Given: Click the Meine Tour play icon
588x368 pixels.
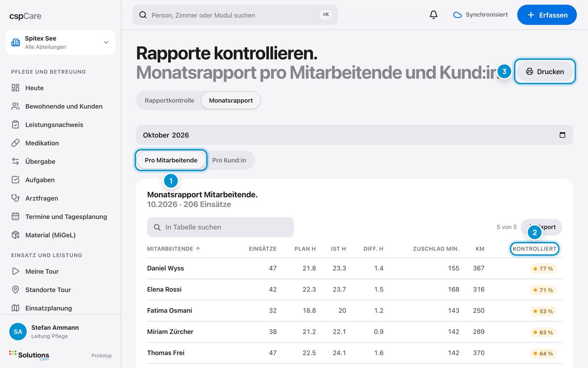Looking at the screenshot, I should click(x=15, y=271).
